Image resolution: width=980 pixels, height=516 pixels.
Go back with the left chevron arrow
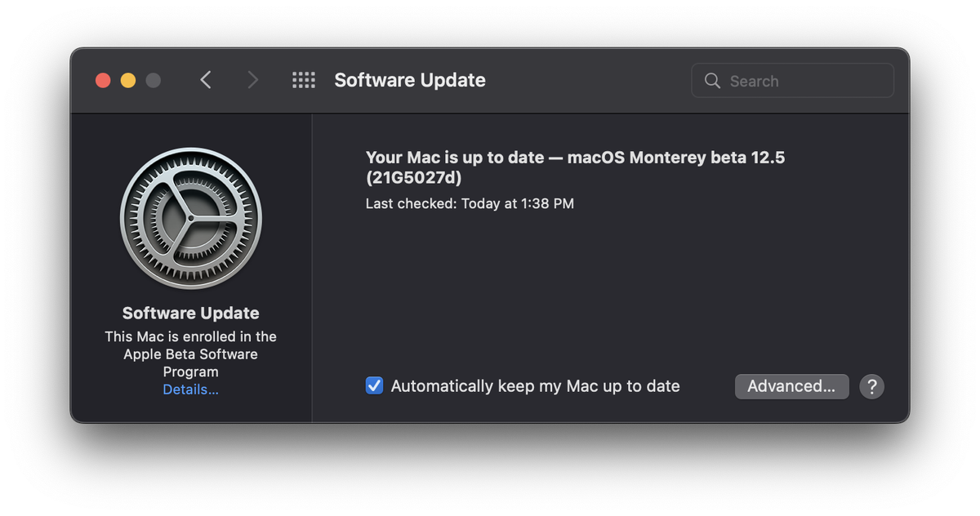click(x=206, y=80)
